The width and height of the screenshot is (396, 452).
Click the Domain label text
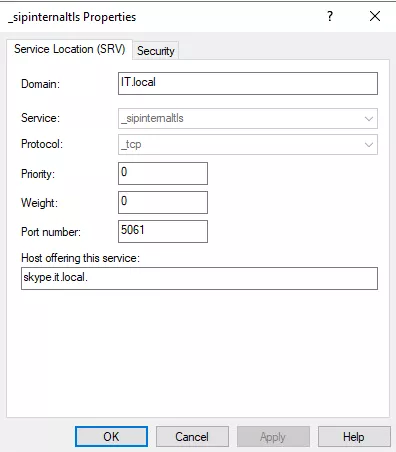click(x=40, y=84)
